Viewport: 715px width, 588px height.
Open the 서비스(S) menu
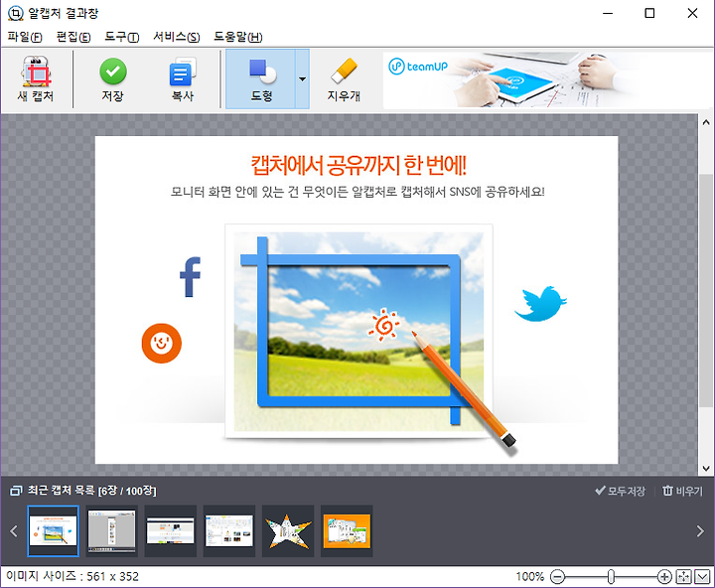point(177,37)
